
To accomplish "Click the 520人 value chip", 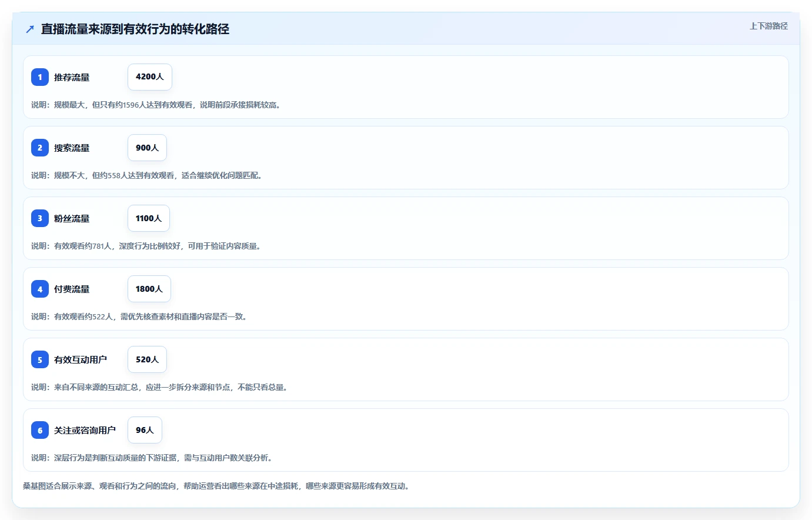I will [x=147, y=359].
